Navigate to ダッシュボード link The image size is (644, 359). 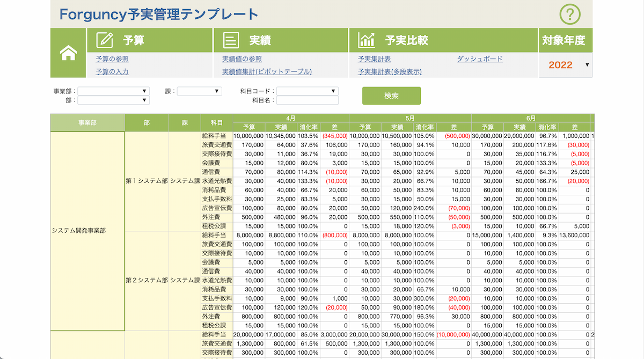[x=480, y=59]
